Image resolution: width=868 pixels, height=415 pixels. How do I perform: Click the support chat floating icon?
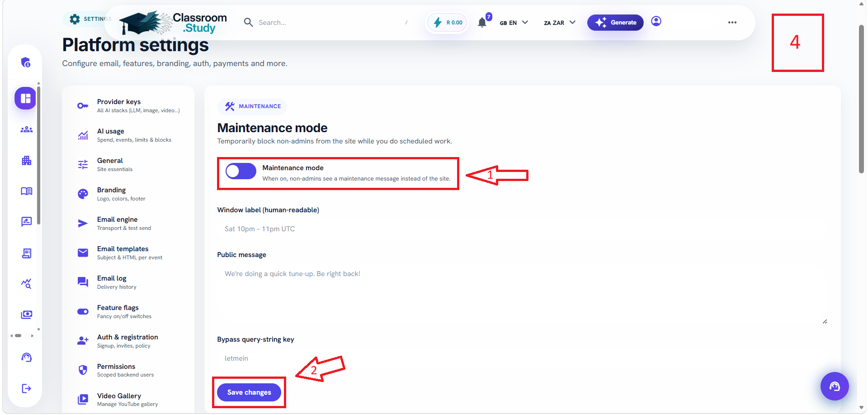pyautogui.click(x=835, y=386)
